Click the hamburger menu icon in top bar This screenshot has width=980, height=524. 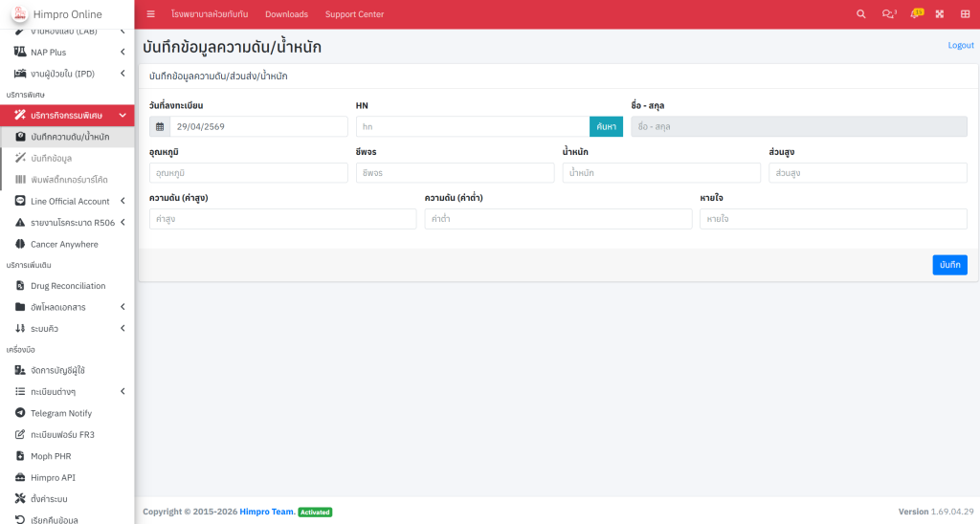[x=150, y=14]
